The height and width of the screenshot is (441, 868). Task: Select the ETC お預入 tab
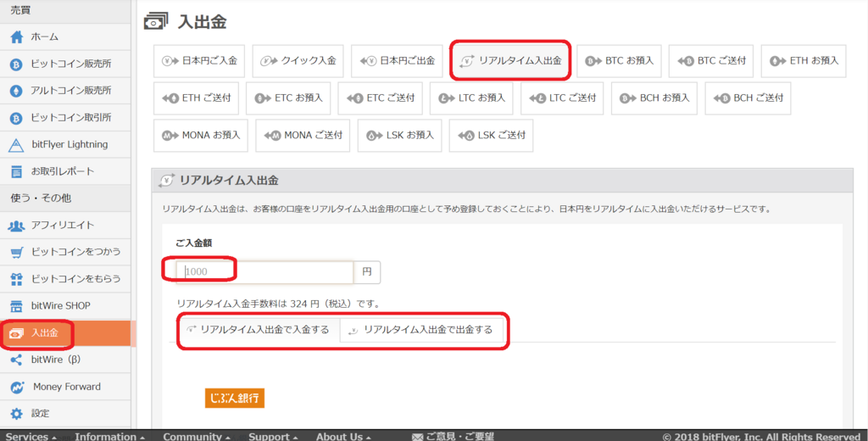(288, 98)
